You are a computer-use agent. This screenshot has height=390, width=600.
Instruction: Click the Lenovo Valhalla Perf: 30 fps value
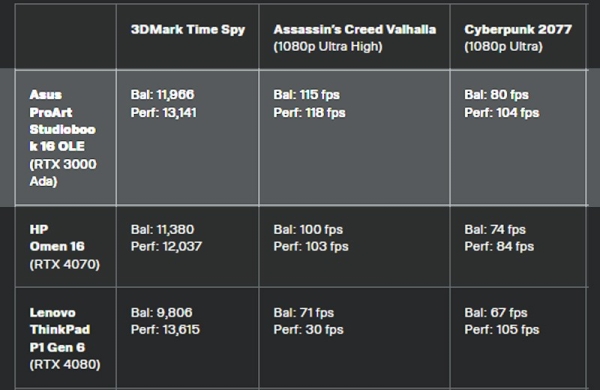click(x=308, y=330)
